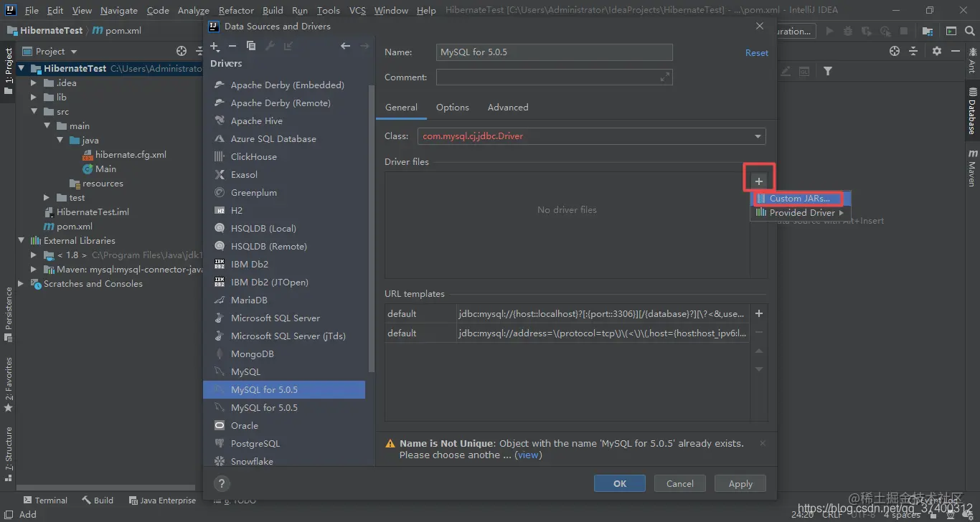
Task: Open the VCS menu
Action: click(357, 10)
